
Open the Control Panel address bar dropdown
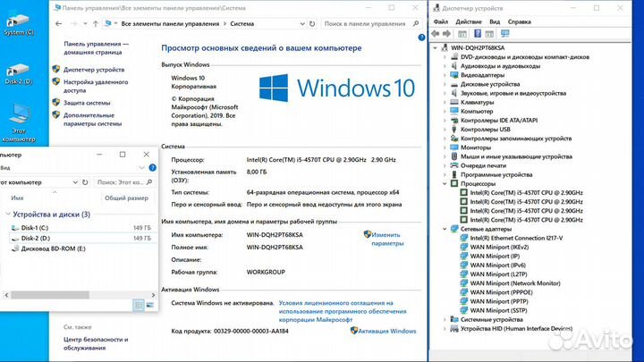point(302,24)
